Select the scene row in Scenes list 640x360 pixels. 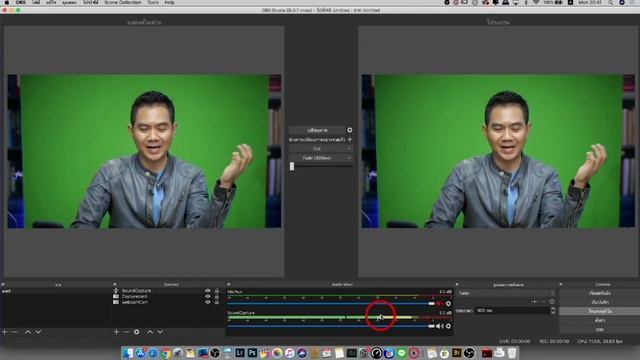56,291
